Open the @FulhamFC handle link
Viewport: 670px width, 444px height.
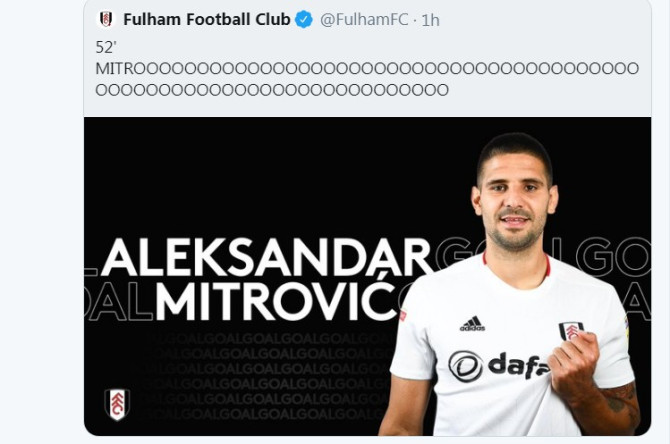[364, 20]
